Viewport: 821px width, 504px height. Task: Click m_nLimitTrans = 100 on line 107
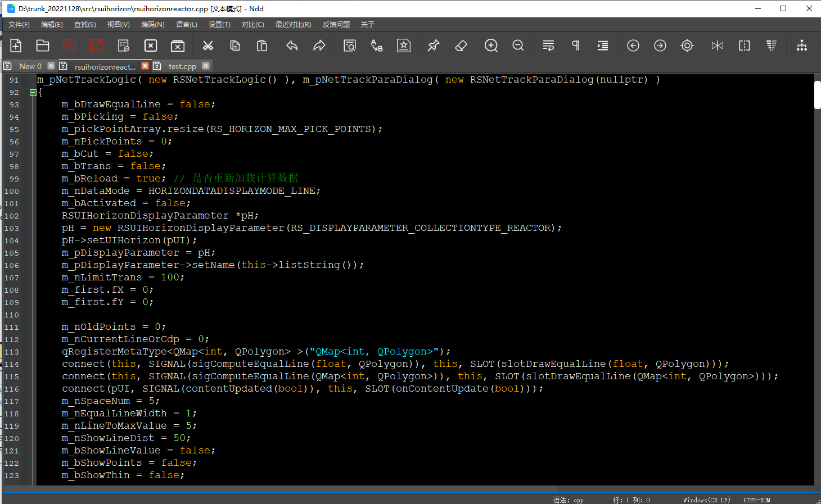point(123,277)
